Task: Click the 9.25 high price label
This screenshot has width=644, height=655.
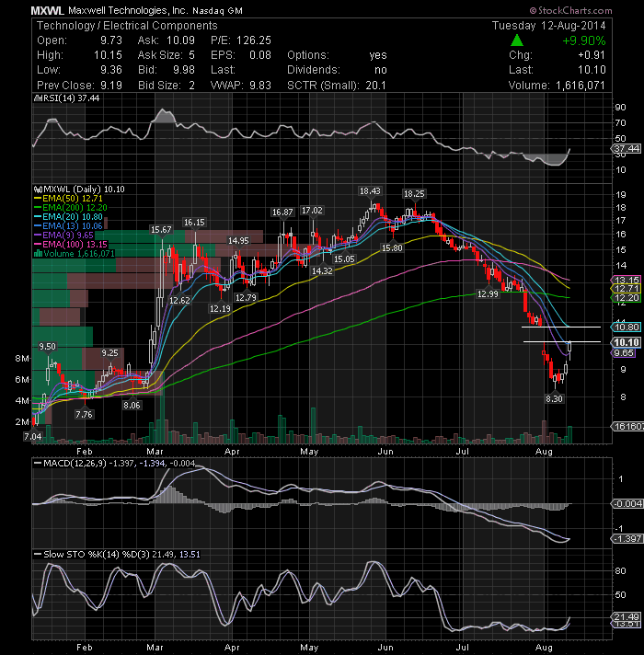Action: [109, 353]
